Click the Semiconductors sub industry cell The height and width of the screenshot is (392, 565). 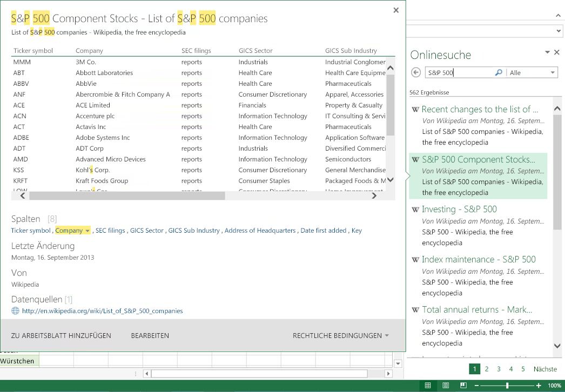[348, 159]
